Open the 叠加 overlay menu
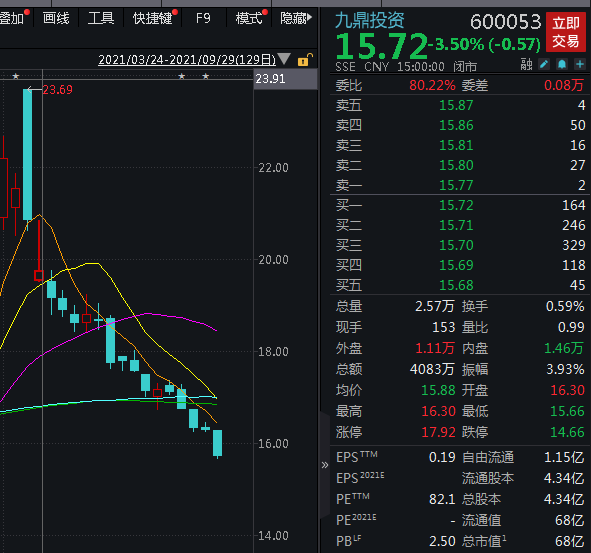 click(x=12, y=18)
